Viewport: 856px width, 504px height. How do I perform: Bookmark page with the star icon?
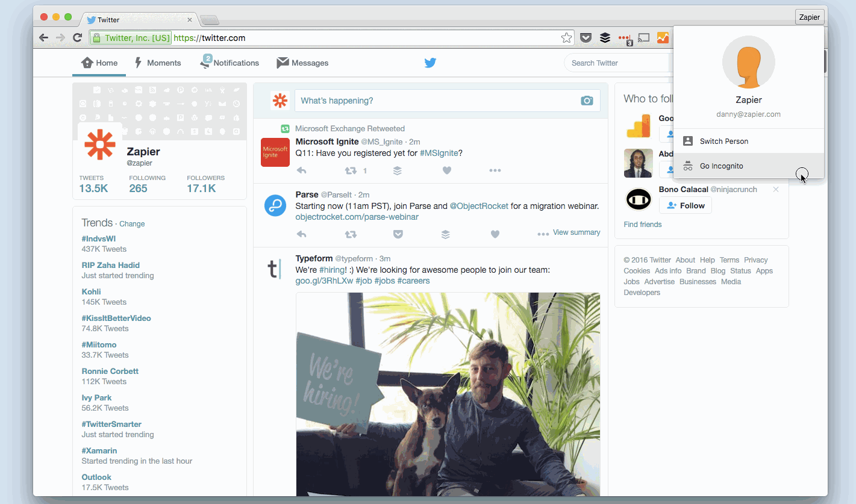[566, 38]
